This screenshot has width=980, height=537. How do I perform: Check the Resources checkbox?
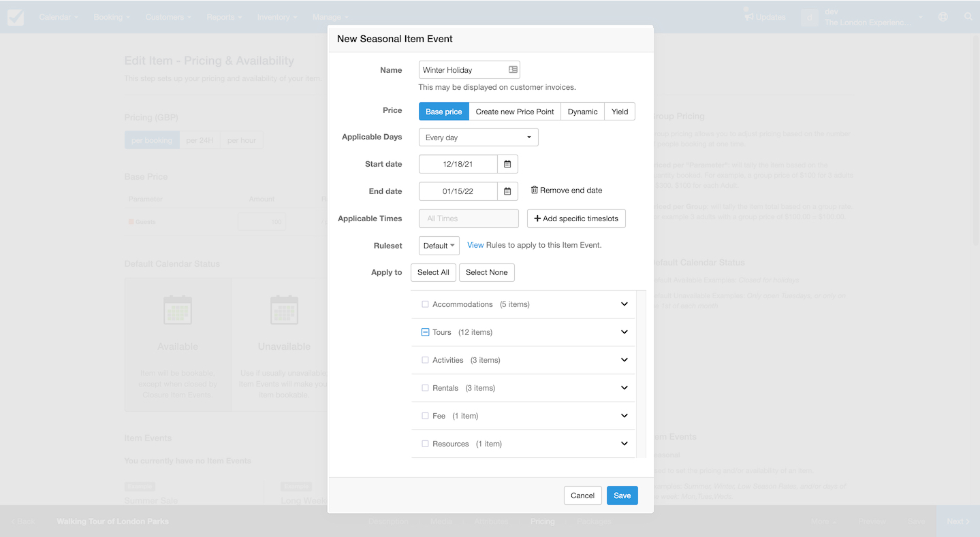click(x=425, y=444)
